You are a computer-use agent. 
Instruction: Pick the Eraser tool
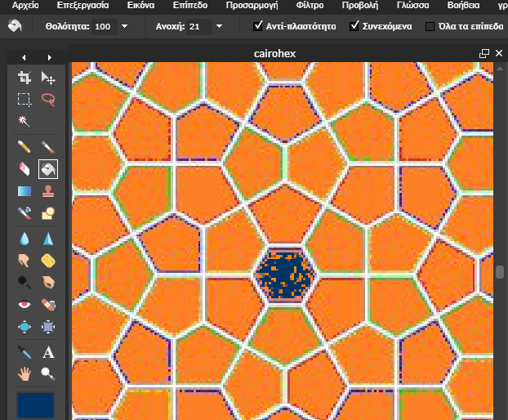pos(25,169)
